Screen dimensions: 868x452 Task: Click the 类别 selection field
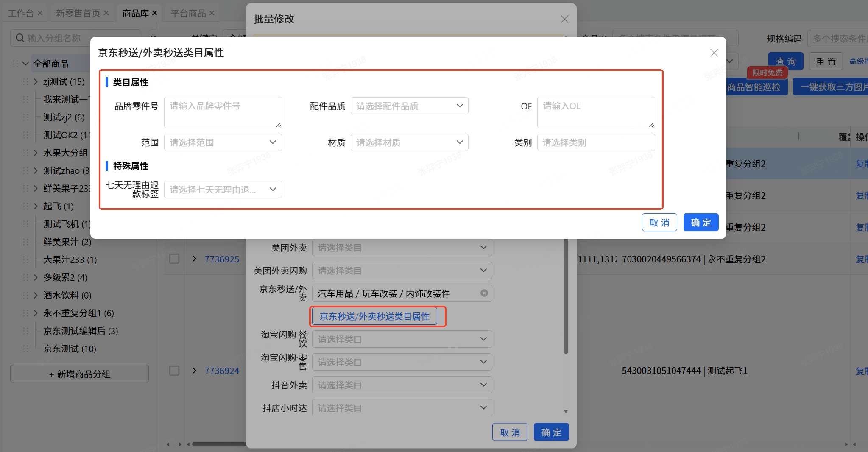(x=596, y=142)
